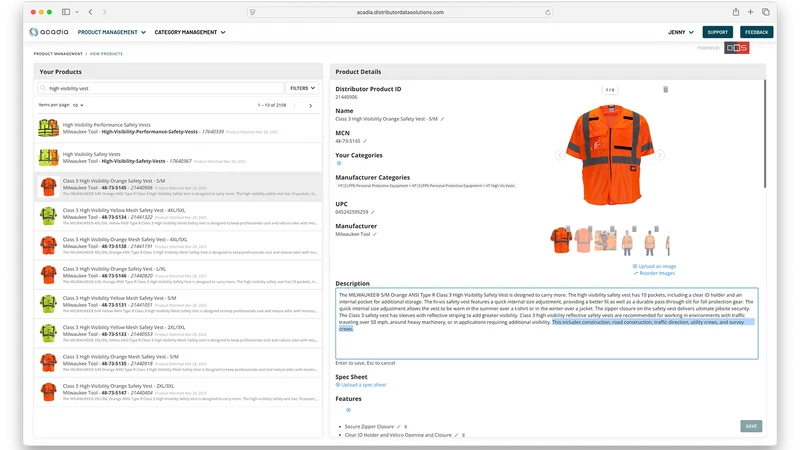This screenshot has width=800, height=450.
Task: Click the Manufacturer Categories PPE tag
Action: (x=426, y=186)
